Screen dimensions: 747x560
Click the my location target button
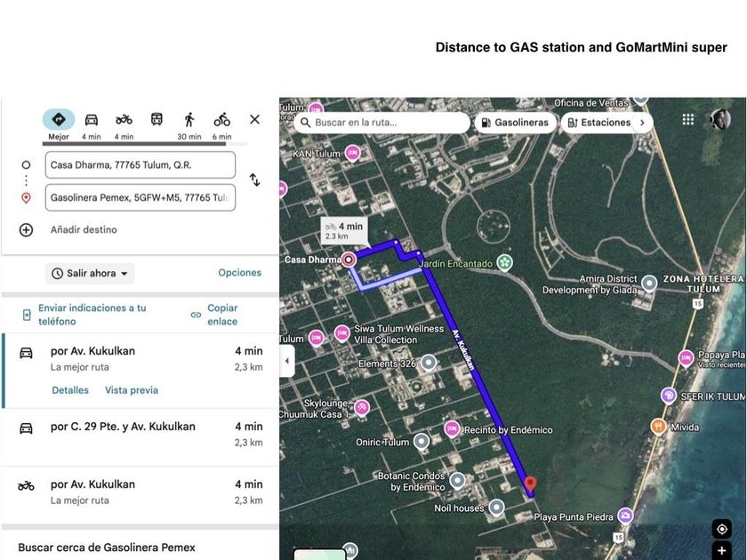722,529
